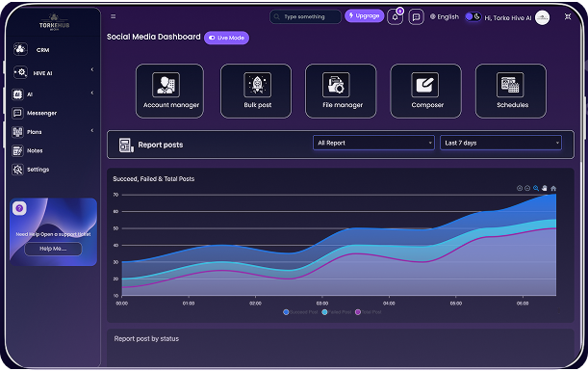
Task: Open the Bulk post rocket card
Action: click(256, 91)
